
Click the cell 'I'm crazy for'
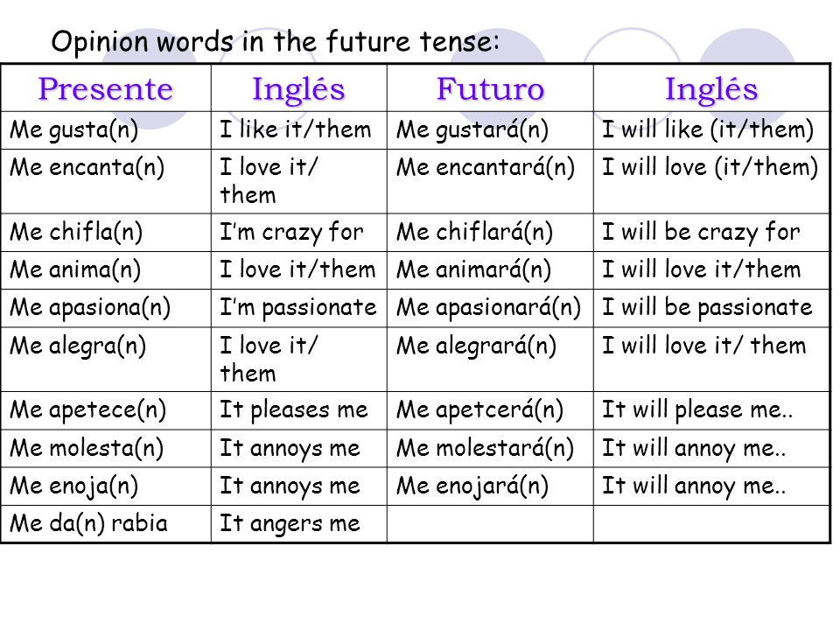click(x=299, y=233)
